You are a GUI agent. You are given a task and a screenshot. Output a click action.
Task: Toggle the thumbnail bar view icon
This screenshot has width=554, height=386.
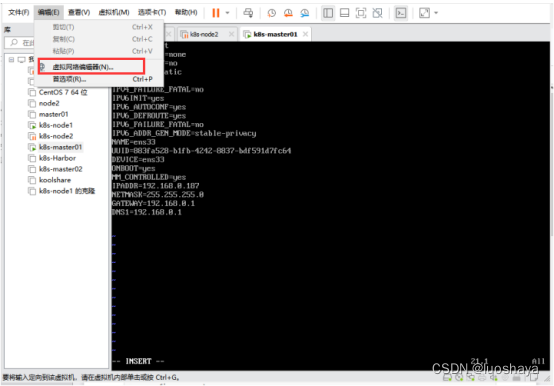pyautogui.click(x=344, y=13)
